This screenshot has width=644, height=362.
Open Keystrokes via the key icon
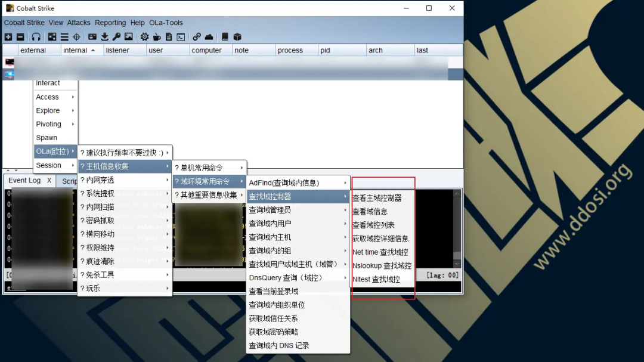(117, 37)
